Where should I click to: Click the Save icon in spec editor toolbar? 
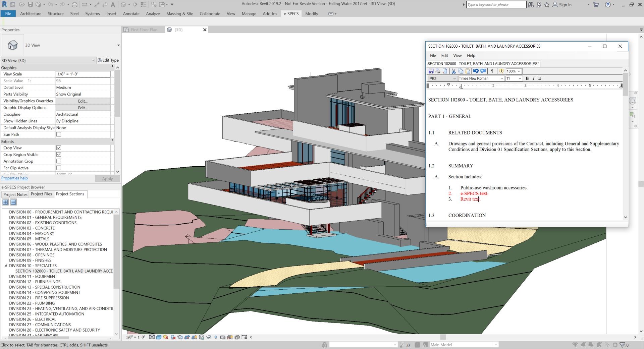[431, 71]
